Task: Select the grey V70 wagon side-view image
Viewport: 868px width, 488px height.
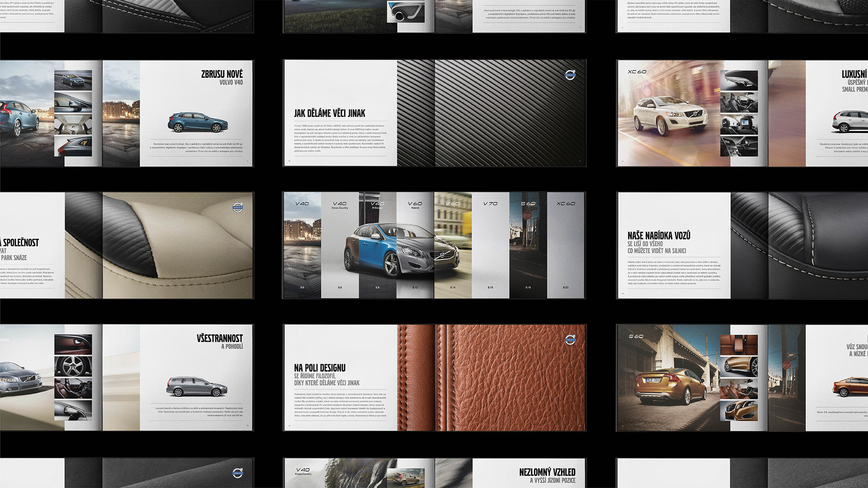Action: [x=197, y=386]
